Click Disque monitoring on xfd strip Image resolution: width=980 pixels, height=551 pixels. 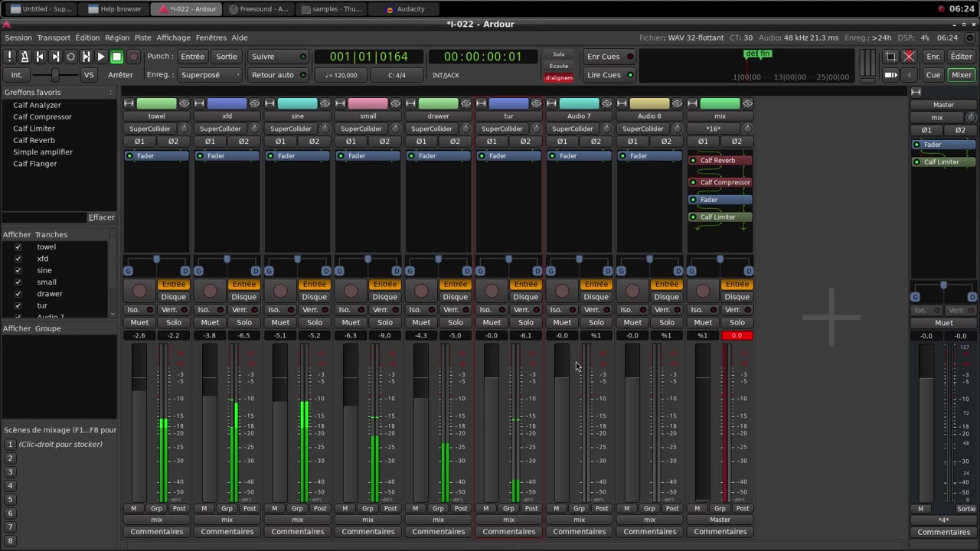point(243,297)
